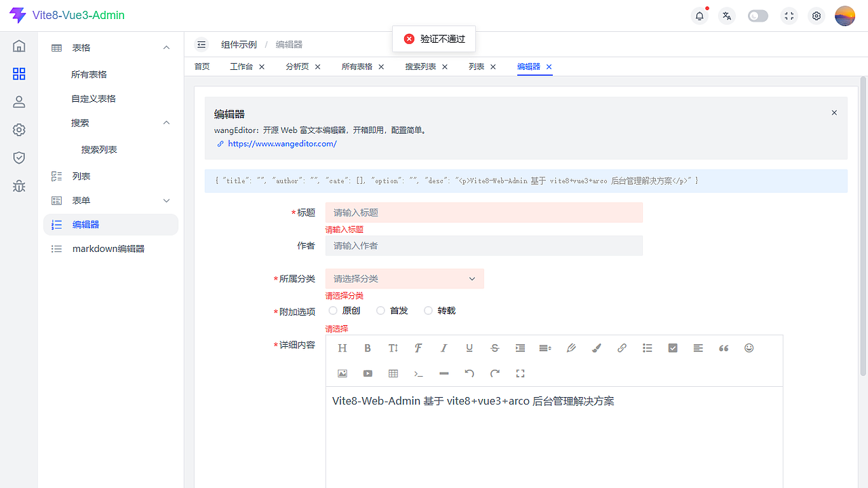Toggle italic formatting

444,348
